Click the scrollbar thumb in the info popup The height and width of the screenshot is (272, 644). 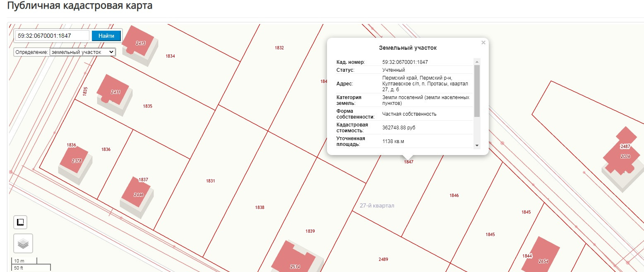pyautogui.click(x=477, y=90)
